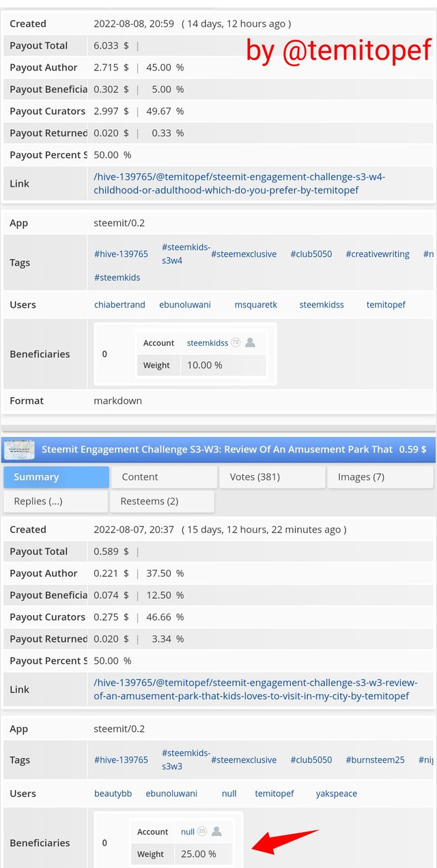The image size is (437, 868).
Task: Open the s3-w3 amusement park post link
Action: (255, 689)
